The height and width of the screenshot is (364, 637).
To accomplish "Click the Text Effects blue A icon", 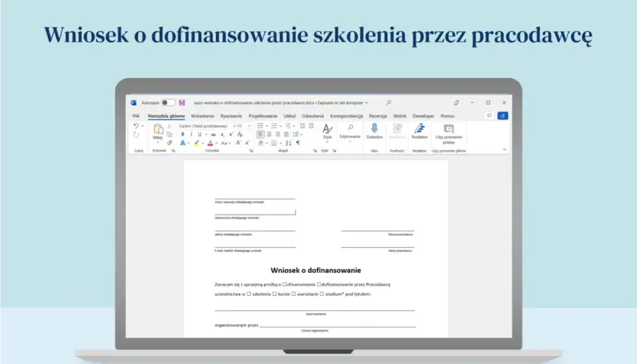I will 183,143.
